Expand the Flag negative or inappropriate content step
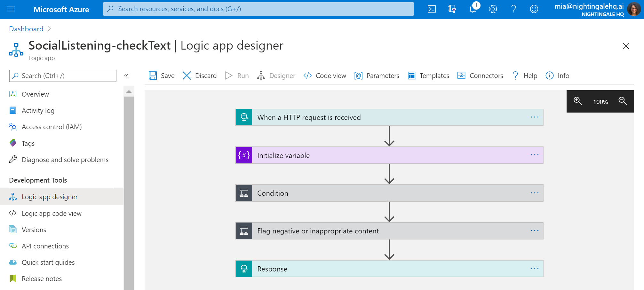Image resolution: width=644 pixels, height=290 pixels. pyautogui.click(x=389, y=231)
